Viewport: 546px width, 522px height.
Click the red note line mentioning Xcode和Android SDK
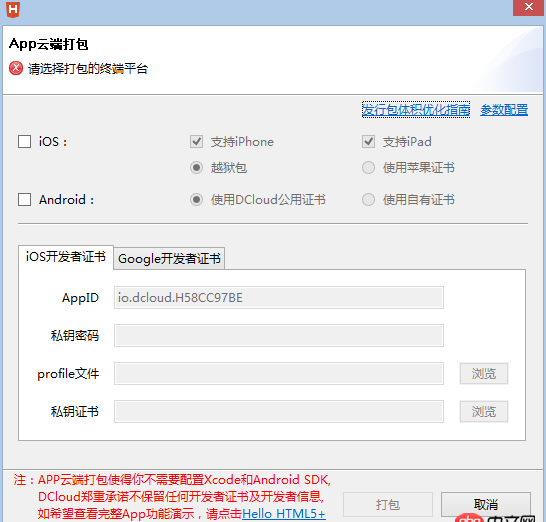pyautogui.click(x=172, y=480)
